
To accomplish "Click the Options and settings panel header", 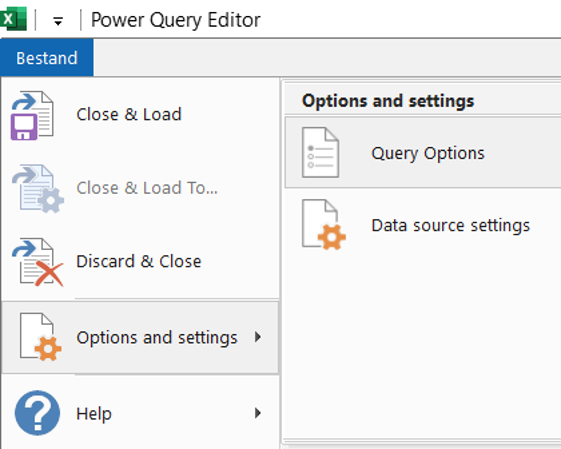I will tap(388, 101).
